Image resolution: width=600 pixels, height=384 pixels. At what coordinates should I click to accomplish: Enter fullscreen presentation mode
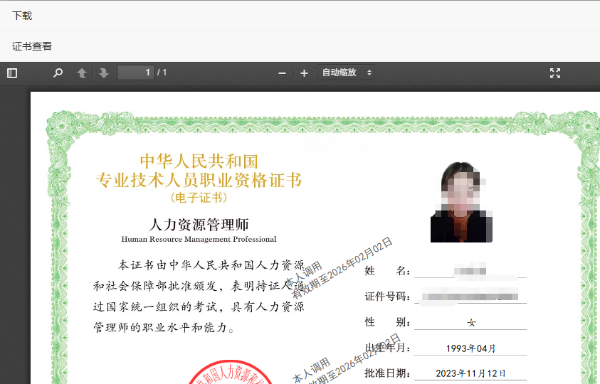[555, 73]
